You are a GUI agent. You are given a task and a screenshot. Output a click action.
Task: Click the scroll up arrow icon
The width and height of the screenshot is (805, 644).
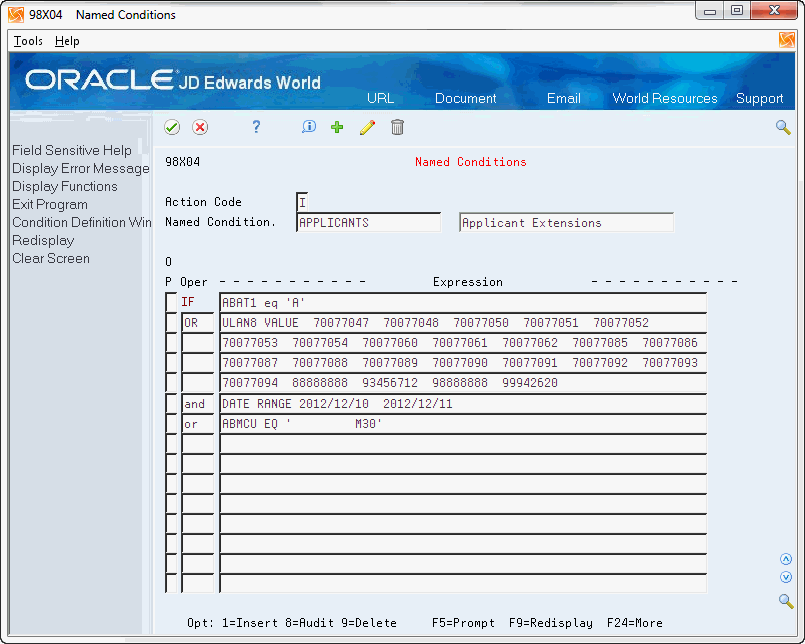click(786, 559)
